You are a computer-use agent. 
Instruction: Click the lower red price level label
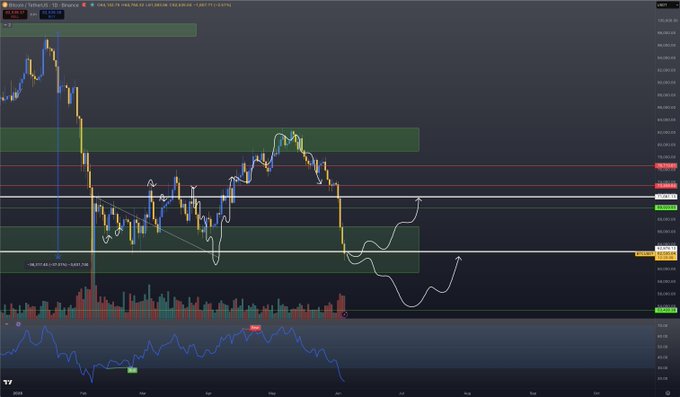666,186
